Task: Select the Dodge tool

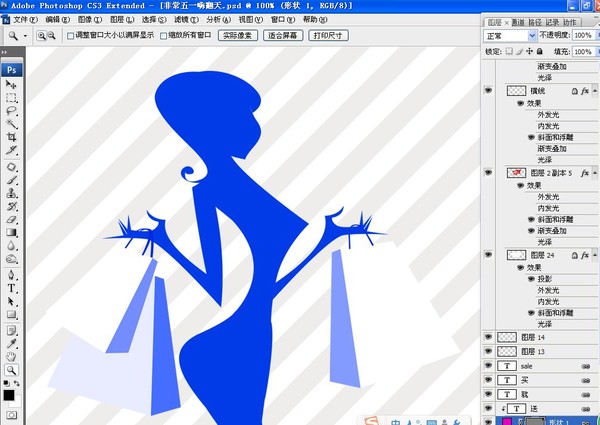Action: 11,259
